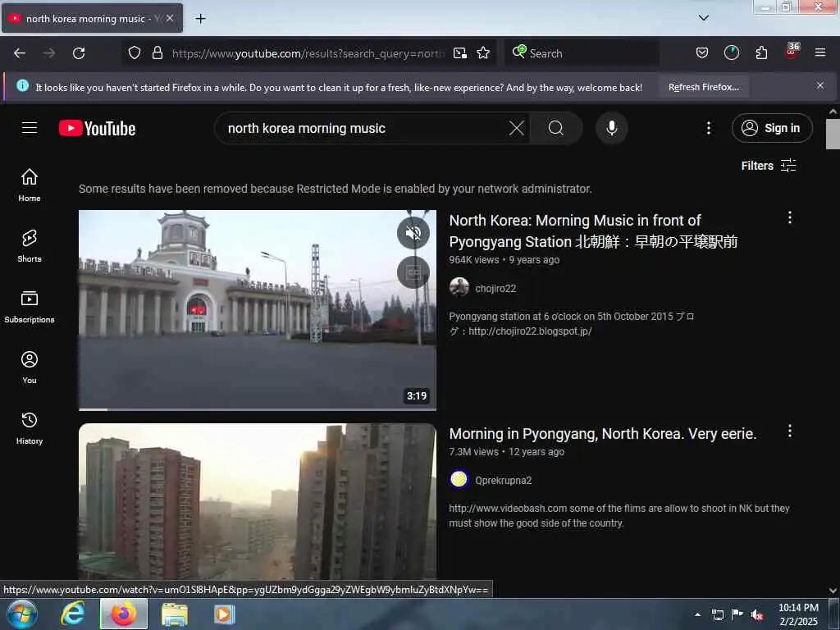Seek on the Pyongyang Station preview progress bar

click(x=257, y=409)
